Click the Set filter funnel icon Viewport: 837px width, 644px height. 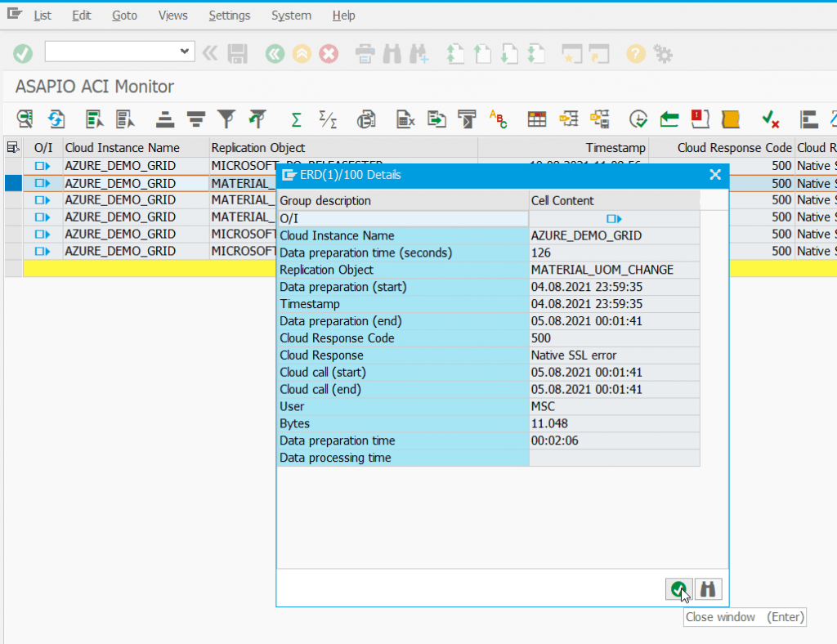[226, 119]
